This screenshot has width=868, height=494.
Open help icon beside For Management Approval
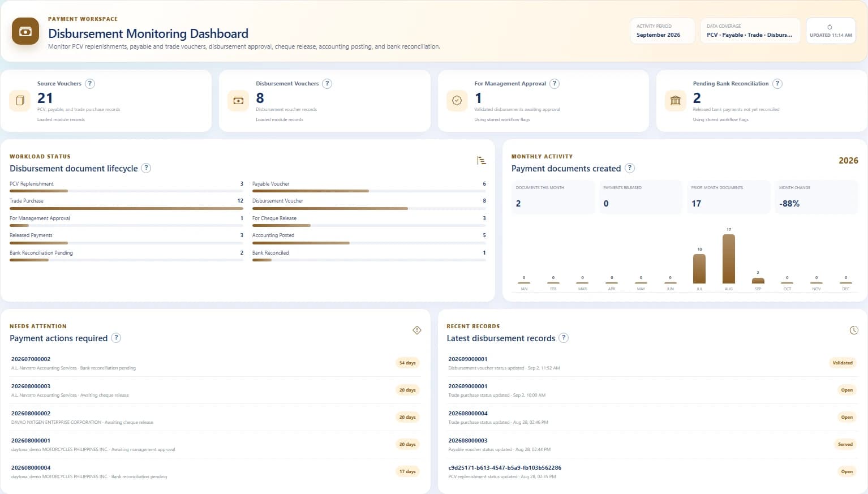click(555, 84)
